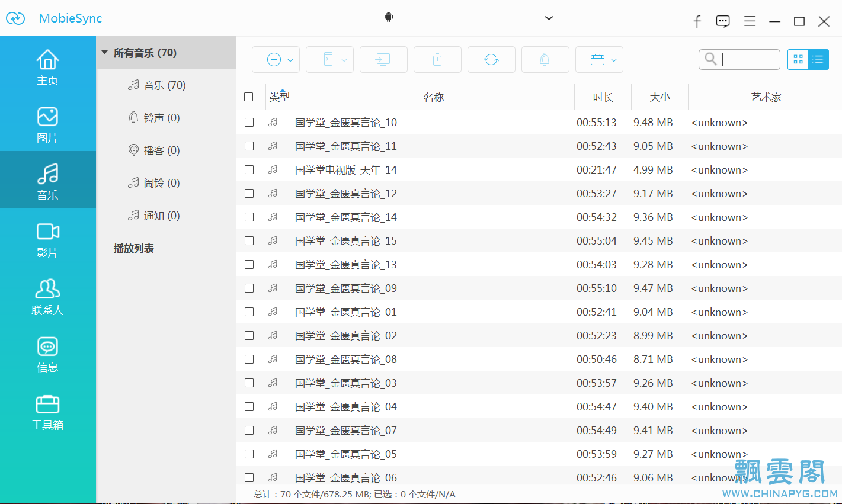The height and width of the screenshot is (504, 842).
Task: Open the 影片 videos section
Action: pyautogui.click(x=47, y=239)
